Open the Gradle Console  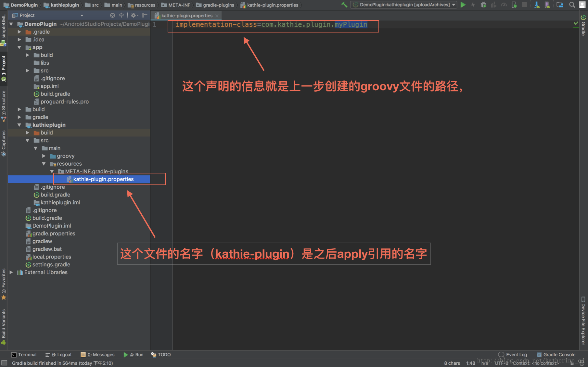pyautogui.click(x=556, y=355)
